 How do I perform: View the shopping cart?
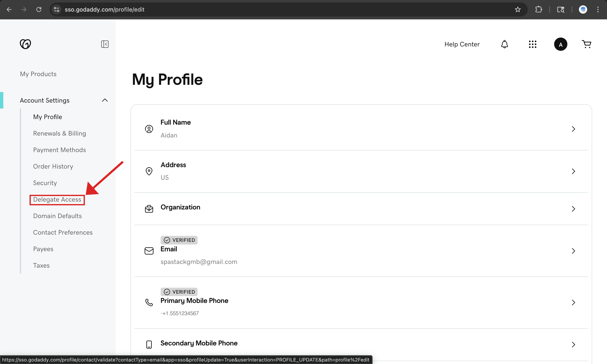[587, 44]
